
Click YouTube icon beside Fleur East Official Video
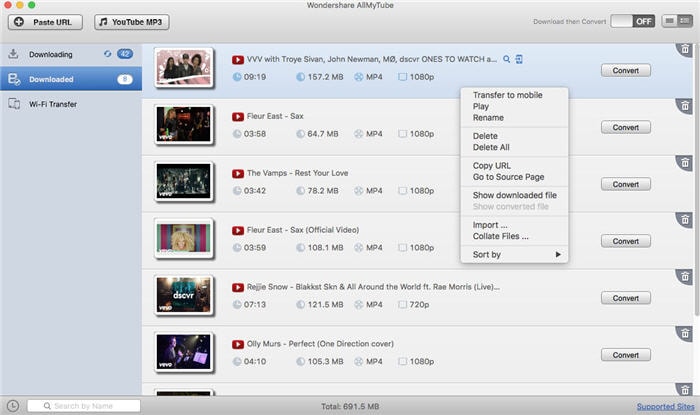click(238, 231)
